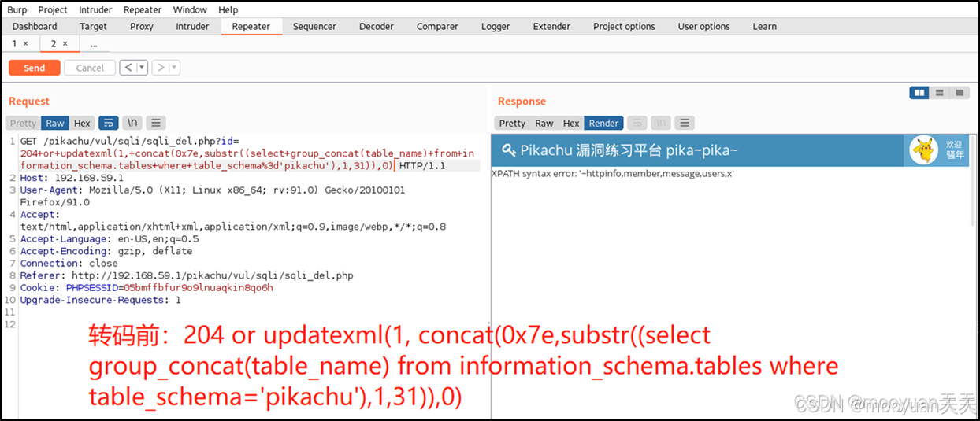Click the Pikachu avatar image
Viewport: 980px width, 421px height.
[923, 150]
